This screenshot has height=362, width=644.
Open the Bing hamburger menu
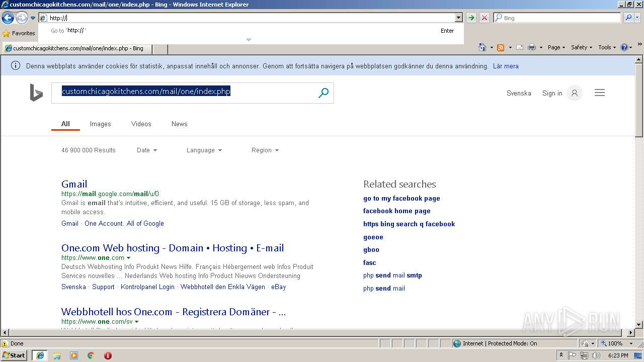click(600, 93)
